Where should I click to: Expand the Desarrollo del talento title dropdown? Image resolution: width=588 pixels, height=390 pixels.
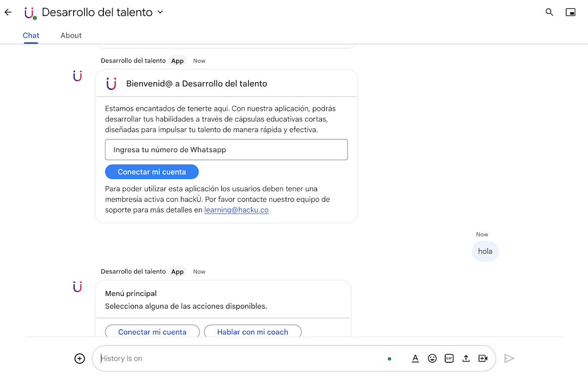pyautogui.click(x=160, y=12)
